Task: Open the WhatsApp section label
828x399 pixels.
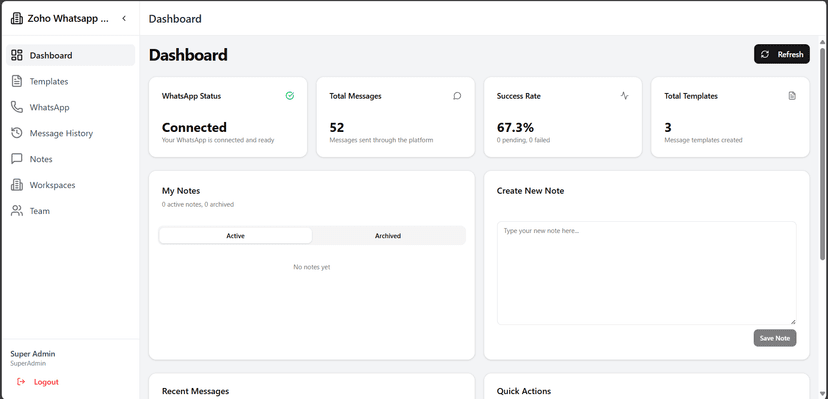Action: [50, 107]
